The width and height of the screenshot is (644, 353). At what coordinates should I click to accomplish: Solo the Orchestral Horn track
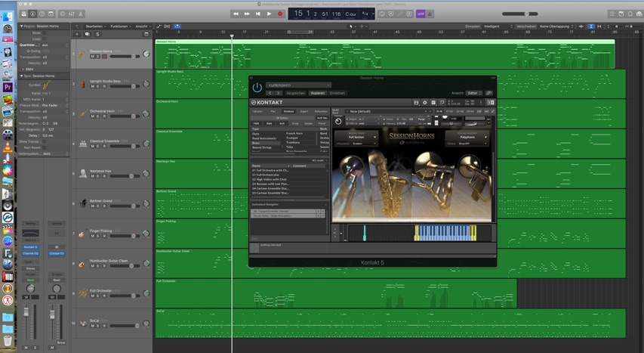pos(99,116)
